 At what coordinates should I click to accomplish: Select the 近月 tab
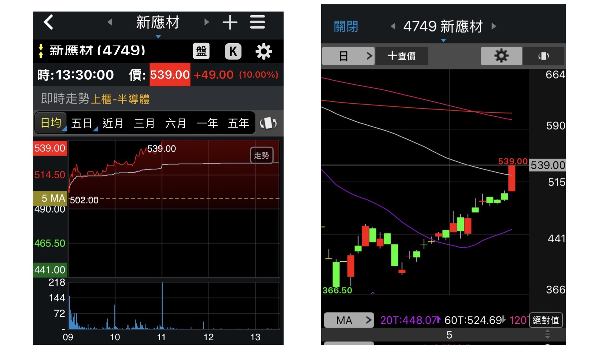coord(113,123)
